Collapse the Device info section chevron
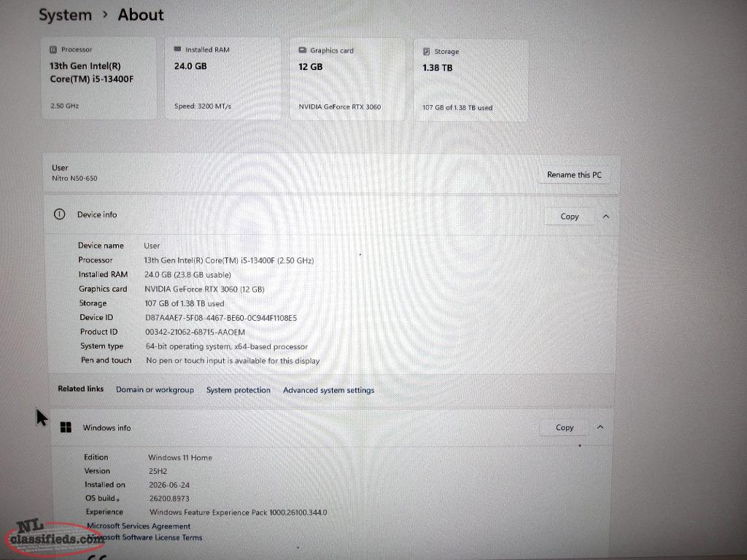This screenshot has width=747, height=560. point(606,217)
